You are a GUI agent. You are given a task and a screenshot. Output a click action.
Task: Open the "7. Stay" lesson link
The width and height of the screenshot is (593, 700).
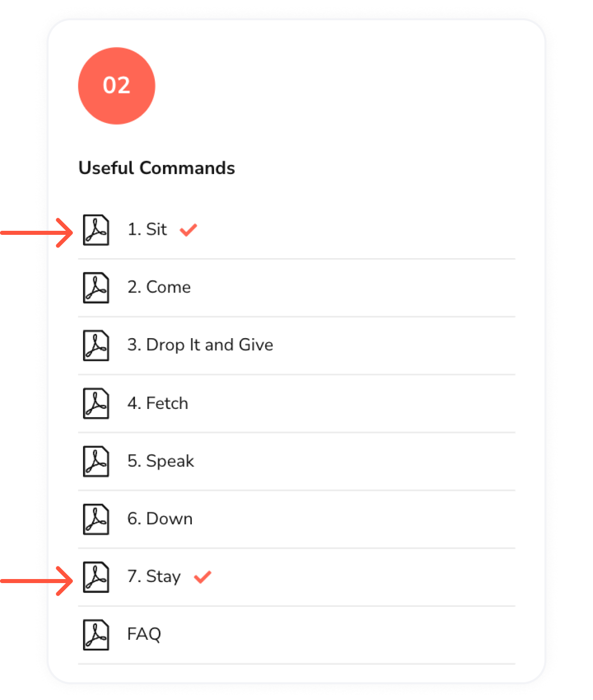click(154, 577)
